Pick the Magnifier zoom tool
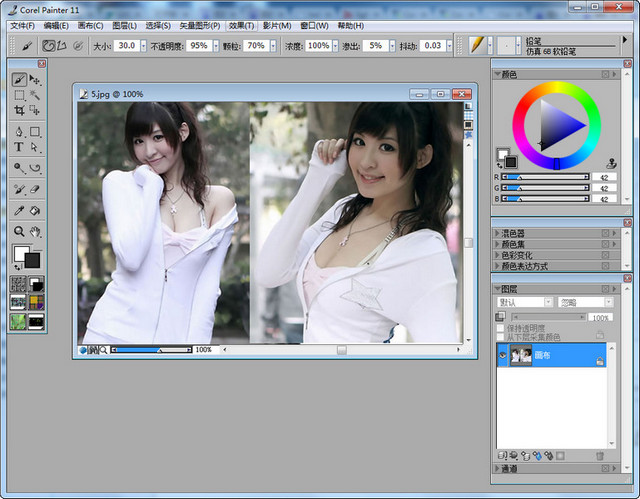The height and width of the screenshot is (499, 640). [19, 231]
